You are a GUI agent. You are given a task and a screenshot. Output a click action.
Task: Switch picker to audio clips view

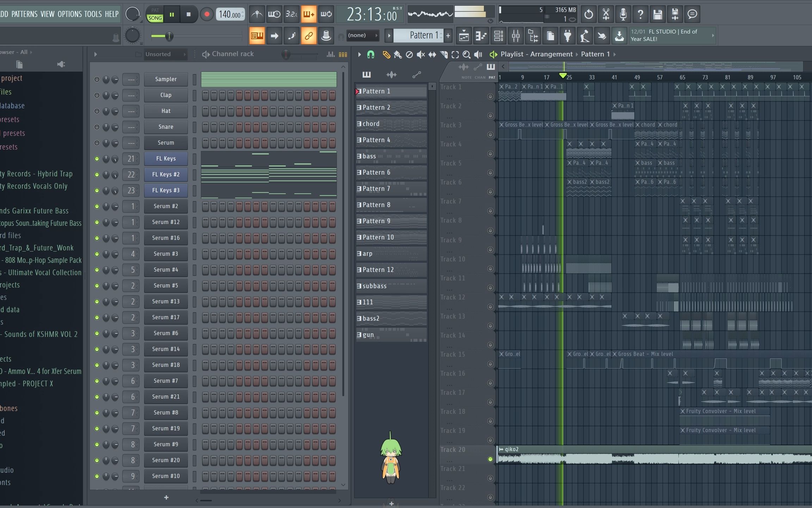(391, 74)
